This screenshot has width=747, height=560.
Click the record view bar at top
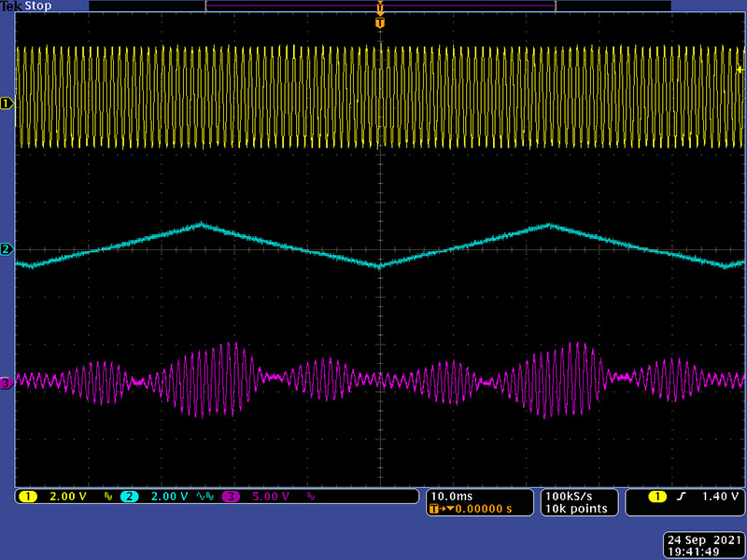point(379,6)
